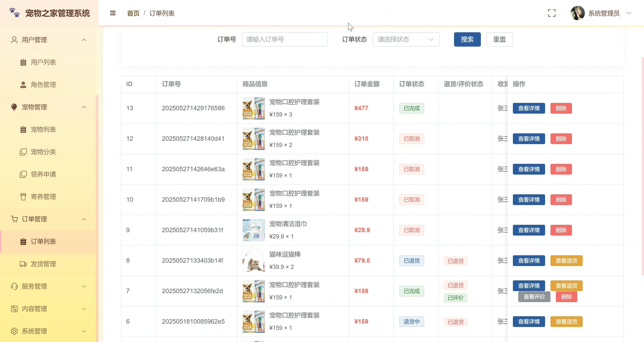Image resolution: width=644 pixels, height=342 pixels.
Task: Expand the 服务管理 menu chevron
Action: click(84, 286)
